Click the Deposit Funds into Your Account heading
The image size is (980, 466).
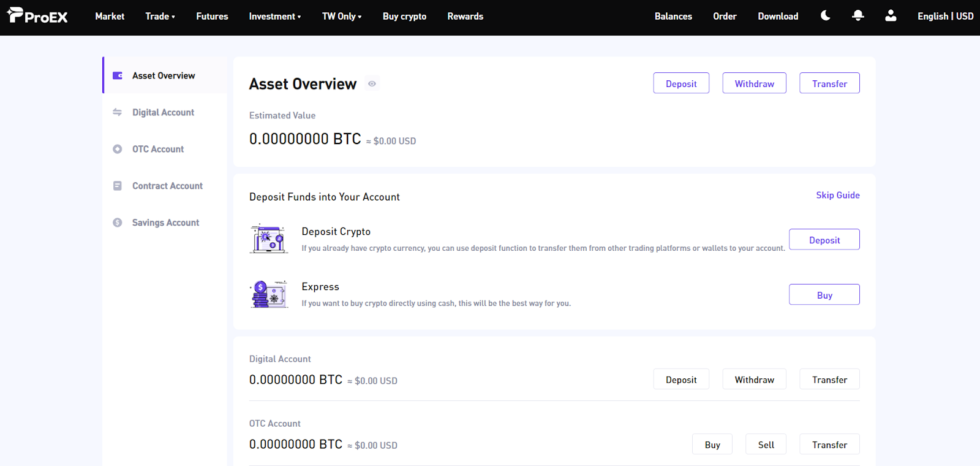tap(325, 197)
